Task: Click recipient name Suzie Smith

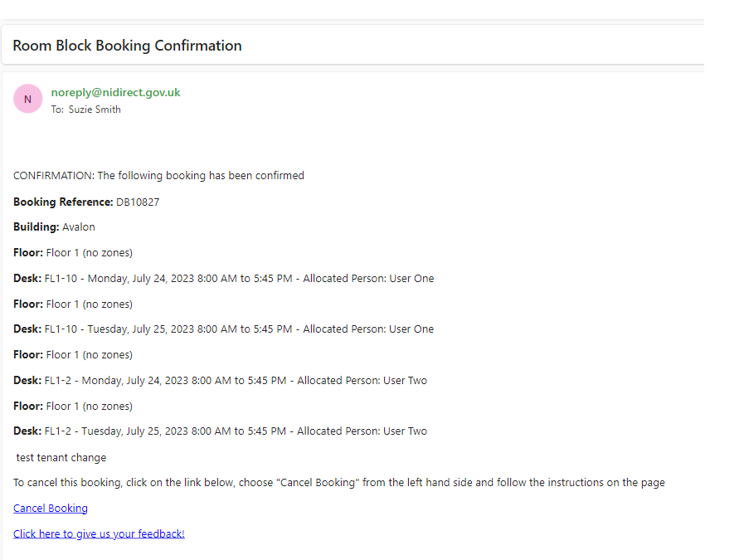Action: coord(95,110)
